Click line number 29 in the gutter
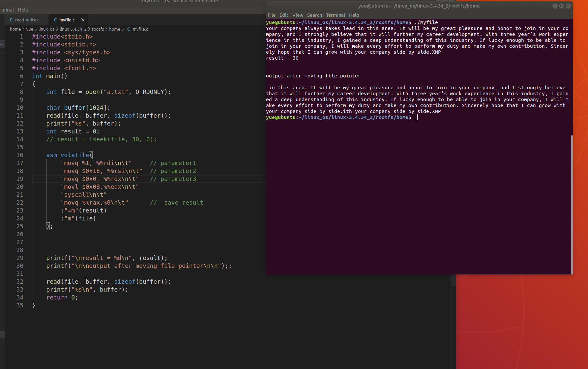This screenshot has width=588, height=369. point(20,258)
